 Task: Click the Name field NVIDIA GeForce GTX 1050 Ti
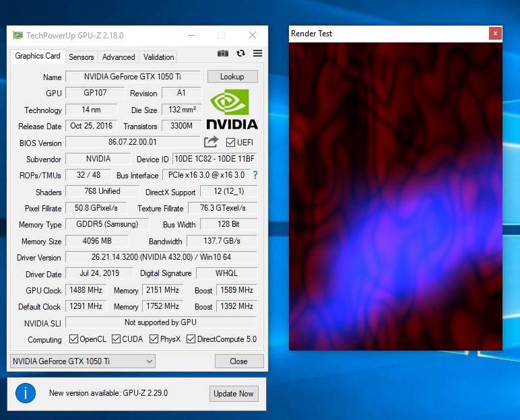[x=133, y=77]
